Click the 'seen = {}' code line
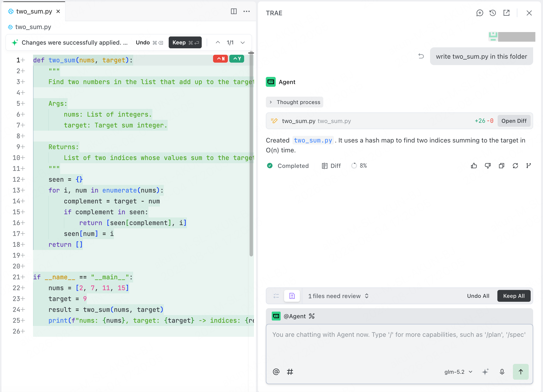This screenshot has width=543, height=392. tap(66, 179)
